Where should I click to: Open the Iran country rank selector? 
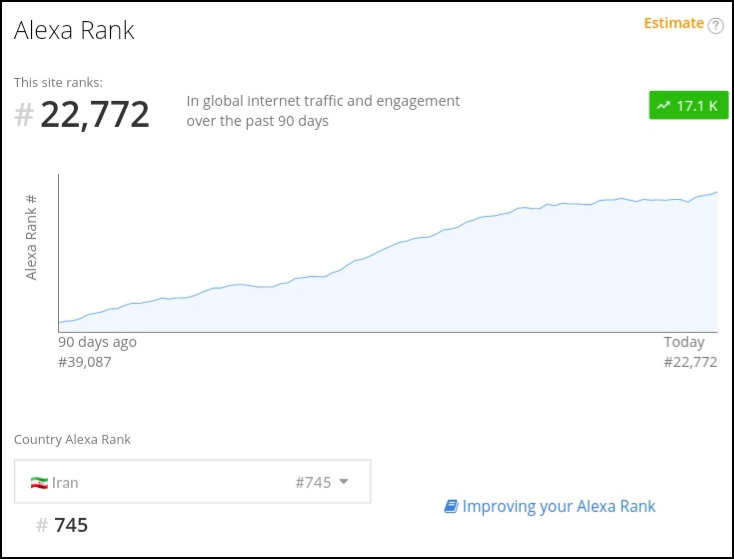pyautogui.click(x=193, y=481)
